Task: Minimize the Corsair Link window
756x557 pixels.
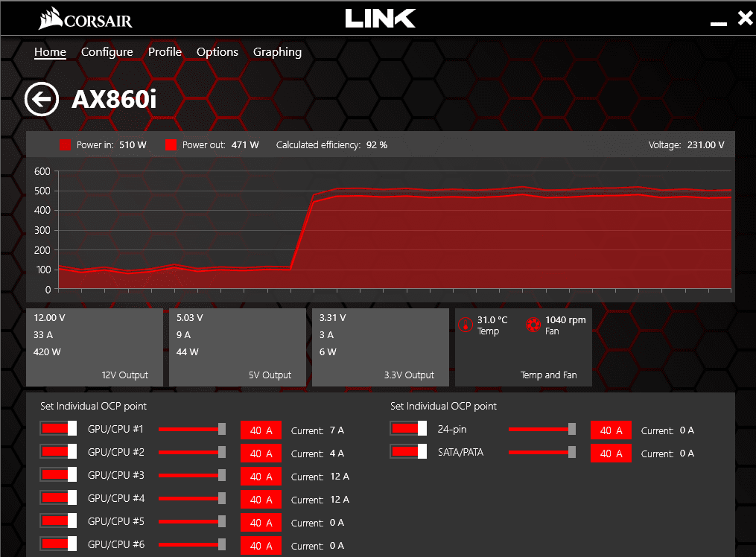Action: click(719, 23)
